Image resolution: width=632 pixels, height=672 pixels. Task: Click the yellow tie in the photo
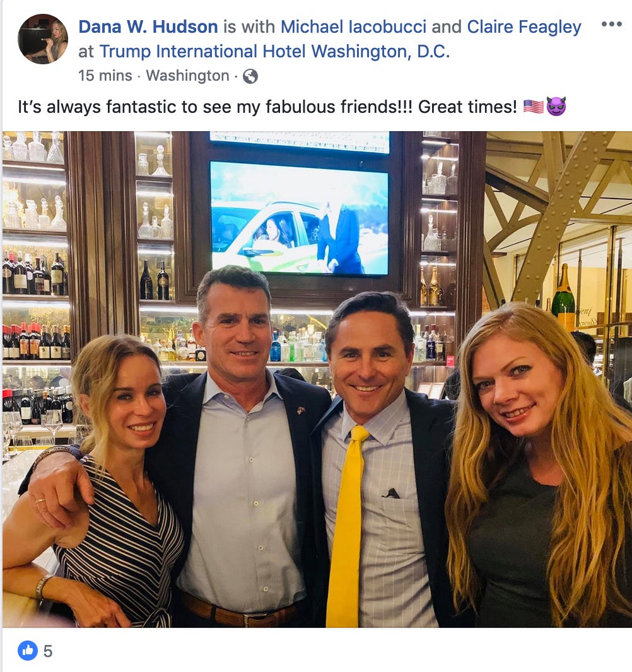click(346, 525)
